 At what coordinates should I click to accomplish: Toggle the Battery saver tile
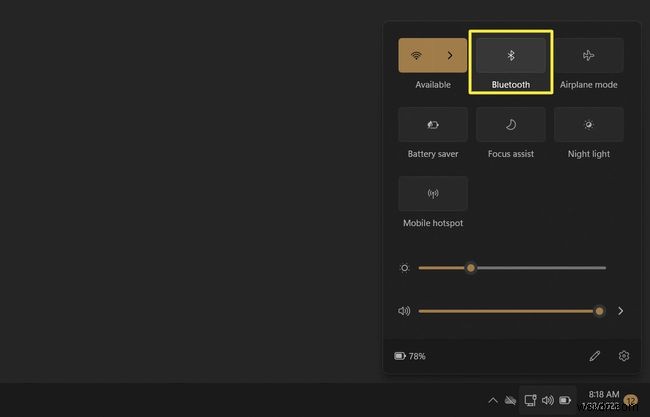point(433,124)
